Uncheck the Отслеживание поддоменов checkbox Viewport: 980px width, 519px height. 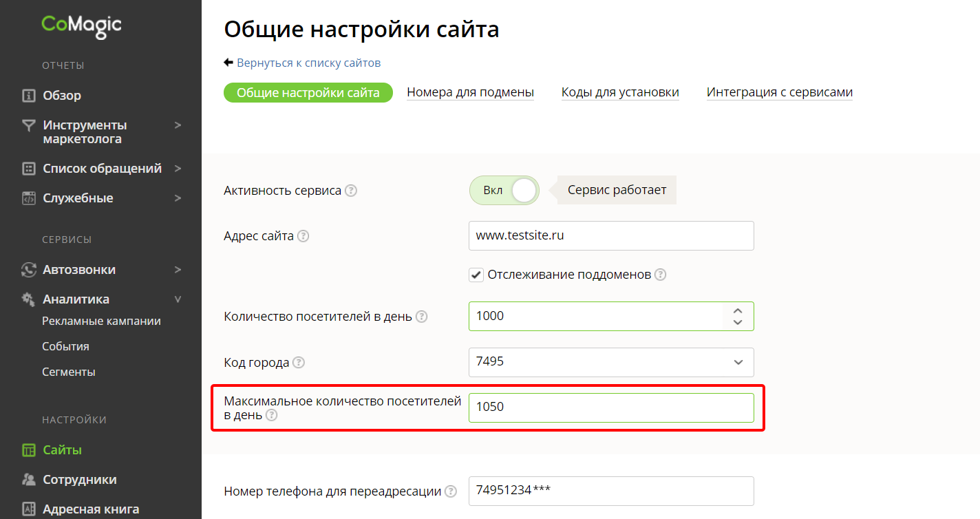click(476, 275)
